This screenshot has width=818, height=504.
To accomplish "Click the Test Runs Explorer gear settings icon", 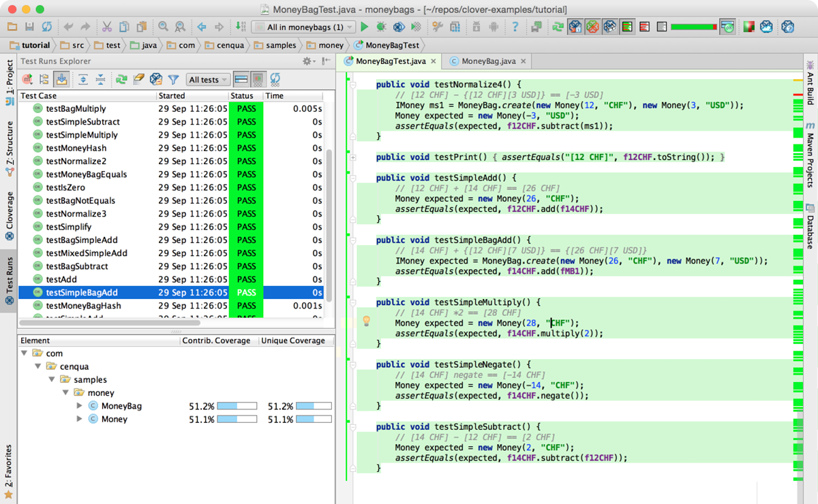I will tap(307, 61).
